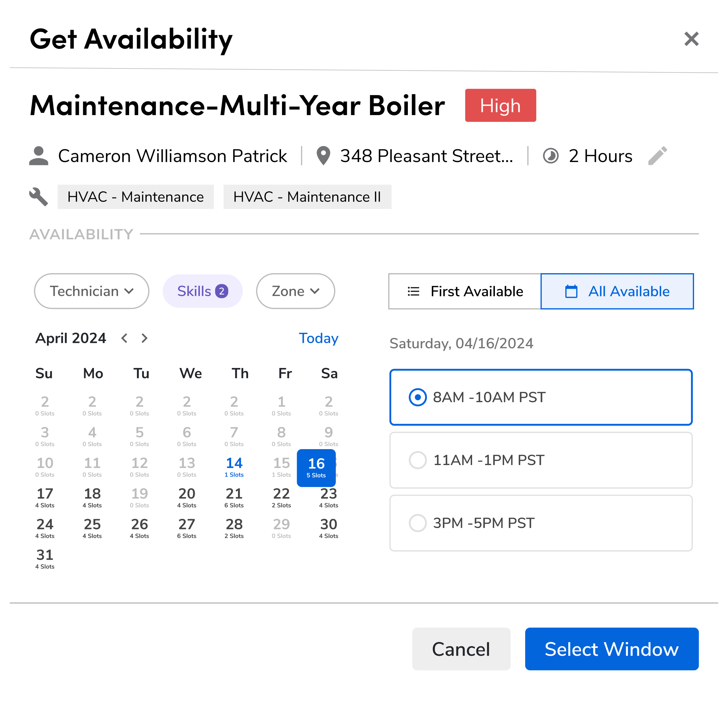Viewport: 728px width, 704px height.
Task: Open the Zone filter dropdown
Action: point(295,291)
